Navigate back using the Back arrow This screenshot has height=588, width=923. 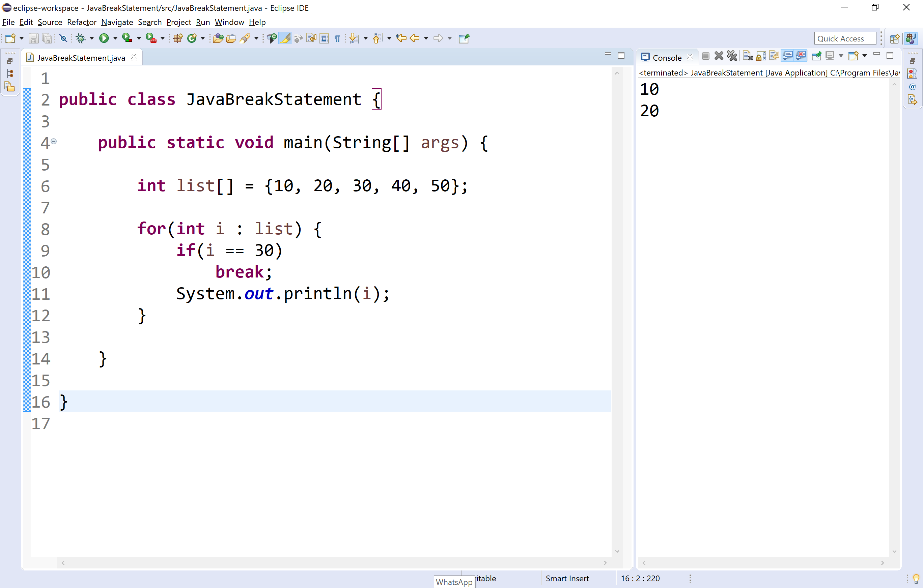click(415, 38)
